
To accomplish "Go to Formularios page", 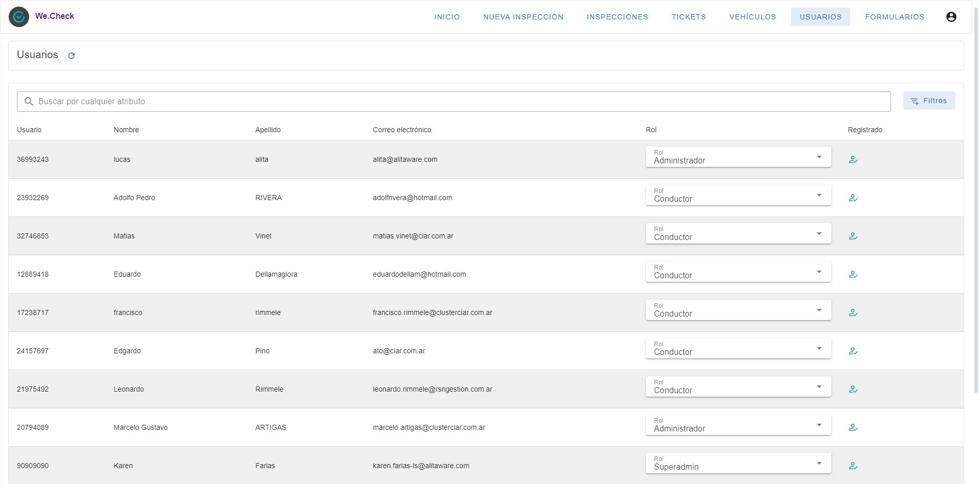I will pos(894,17).
